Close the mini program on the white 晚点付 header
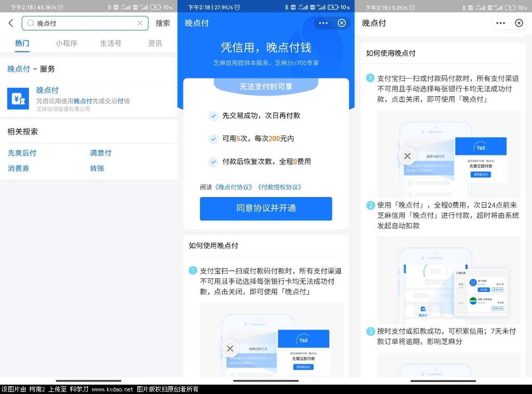The width and height of the screenshot is (532, 394). pos(519,23)
